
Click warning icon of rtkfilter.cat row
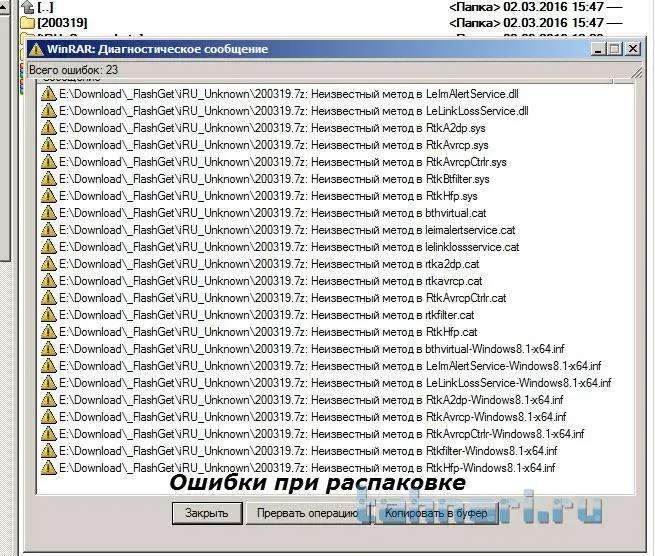point(48,315)
